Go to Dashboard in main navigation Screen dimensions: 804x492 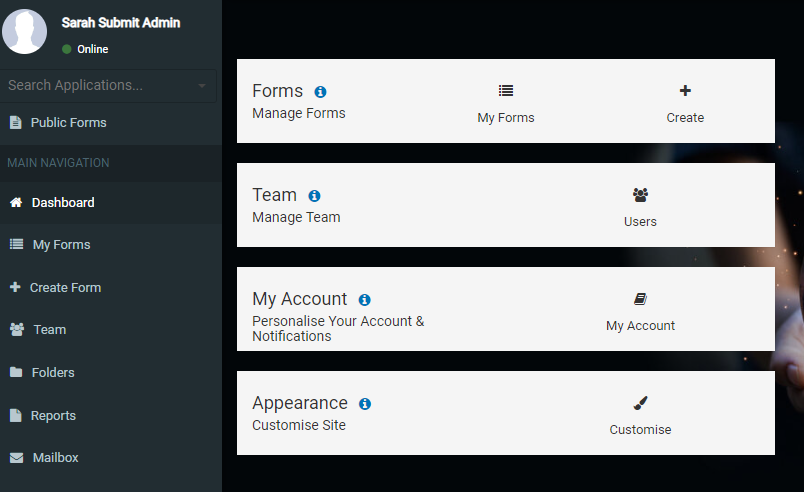point(111,202)
